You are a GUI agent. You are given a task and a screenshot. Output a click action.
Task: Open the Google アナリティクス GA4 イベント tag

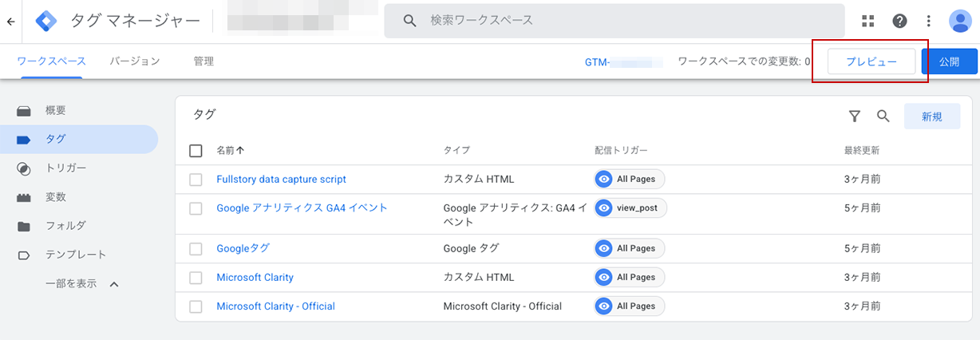(302, 208)
